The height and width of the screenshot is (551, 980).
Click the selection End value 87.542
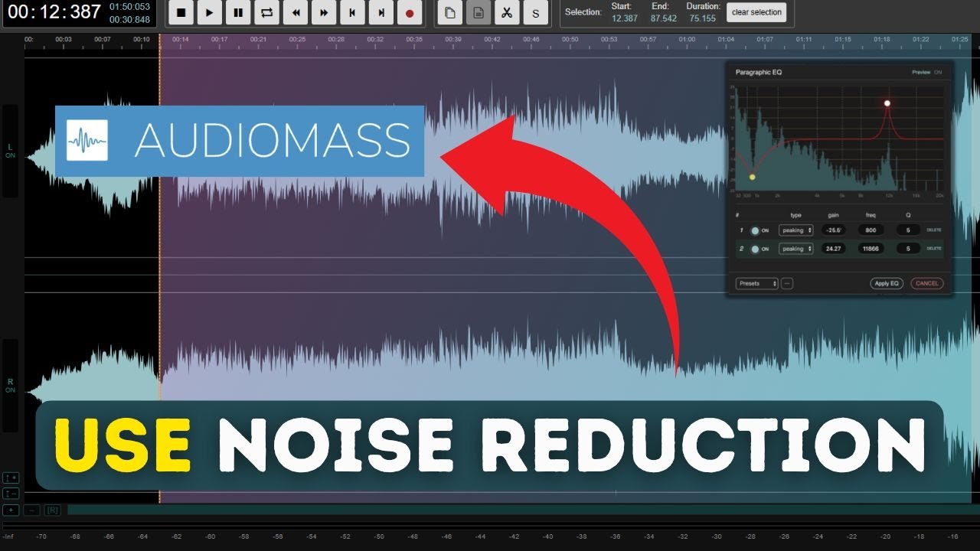(664, 18)
